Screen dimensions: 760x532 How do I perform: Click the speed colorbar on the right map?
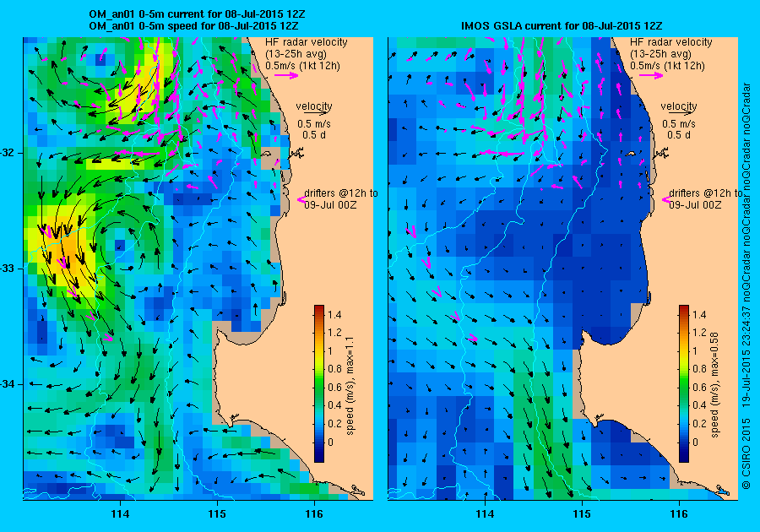pos(684,383)
